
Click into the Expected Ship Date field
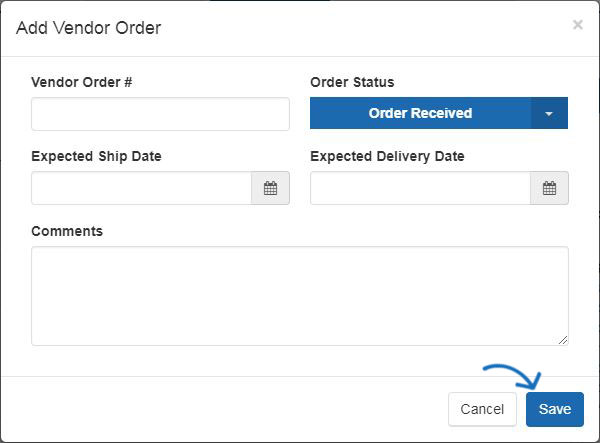click(x=141, y=188)
